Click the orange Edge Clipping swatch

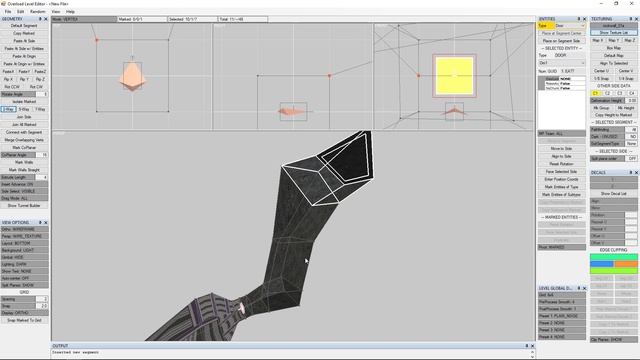click(626, 264)
